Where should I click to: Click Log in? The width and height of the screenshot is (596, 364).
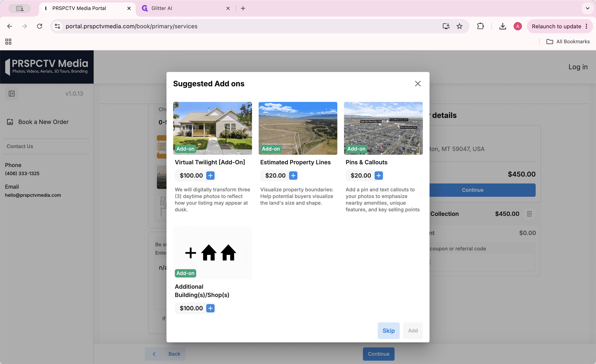(x=578, y=67)
